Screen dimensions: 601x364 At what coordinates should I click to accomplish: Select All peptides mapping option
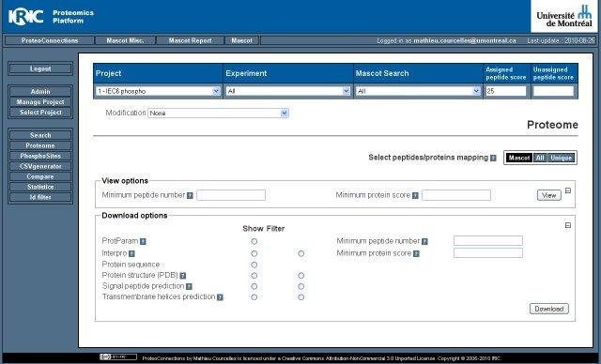point(540,158)
